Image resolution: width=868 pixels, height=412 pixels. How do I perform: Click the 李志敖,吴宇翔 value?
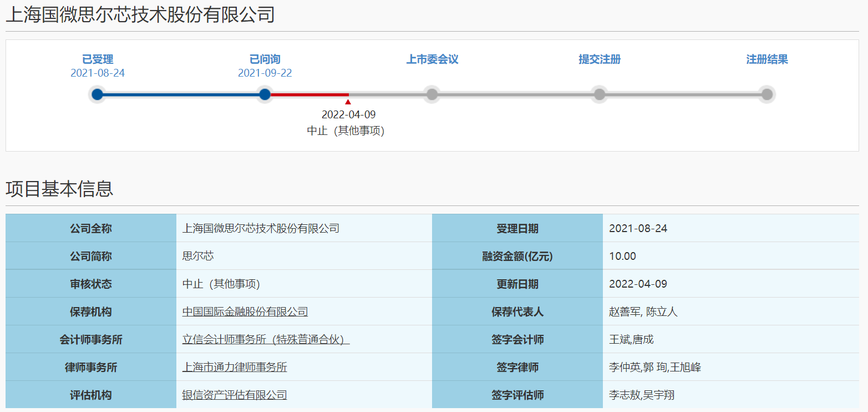tap(642, 395)
